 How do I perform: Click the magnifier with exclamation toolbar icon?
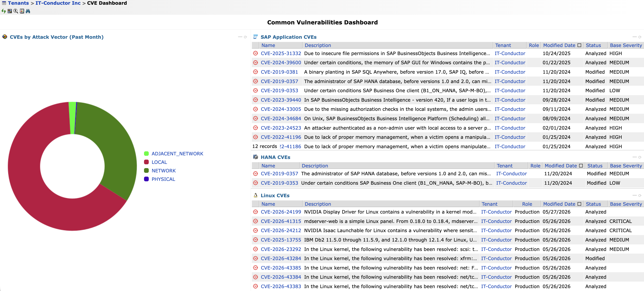(16, 11)
